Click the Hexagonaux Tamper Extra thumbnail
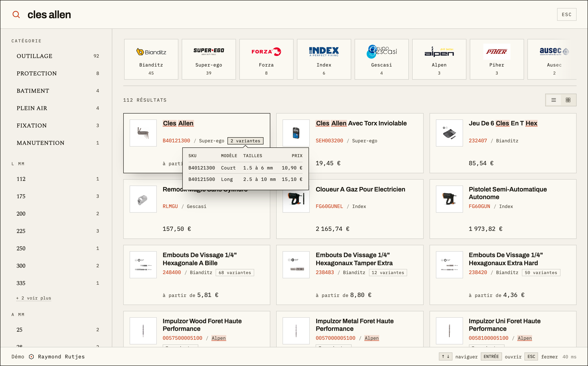 pyautogui.click(x=296, y=265)
